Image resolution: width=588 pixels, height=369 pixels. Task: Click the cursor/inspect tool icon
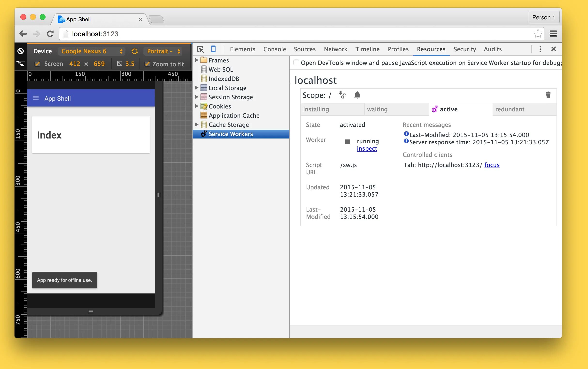(200, 49)
